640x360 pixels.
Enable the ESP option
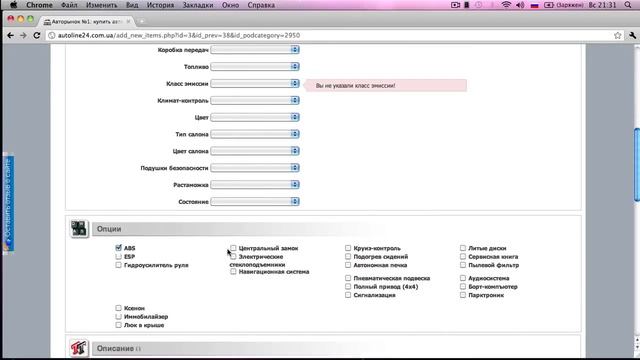118,256
